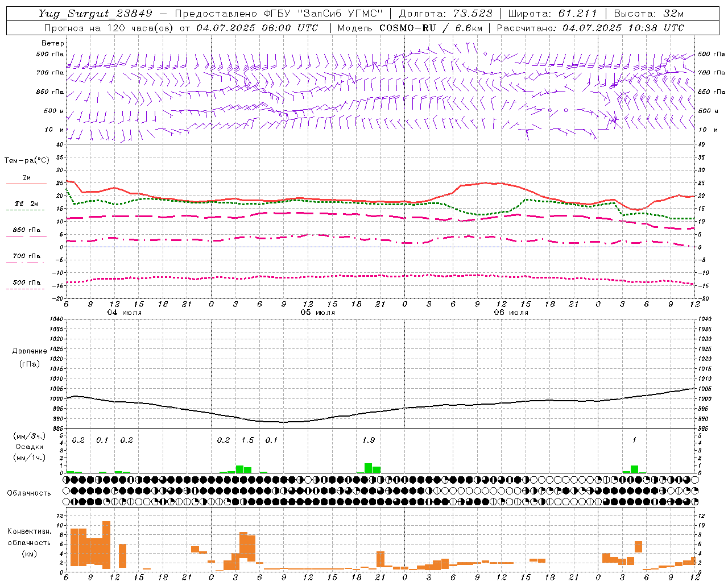Select the ФГБУ "ЗапСиб УГМС" provider text
This screenshot has width=728, height=582.
(x=324, y=14)
